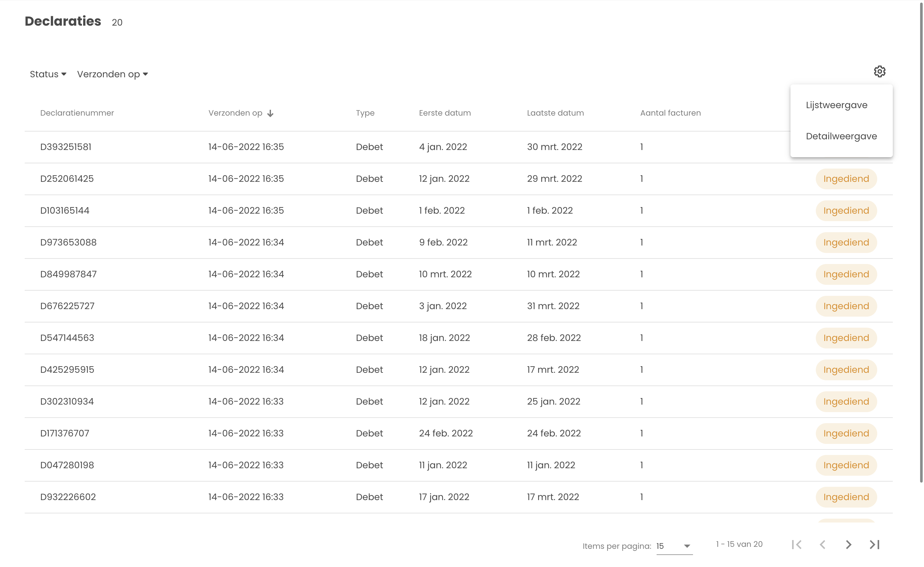The image size is (924, 567).
Task: Click the Laatste datum column header
Action: coord(555,113)
